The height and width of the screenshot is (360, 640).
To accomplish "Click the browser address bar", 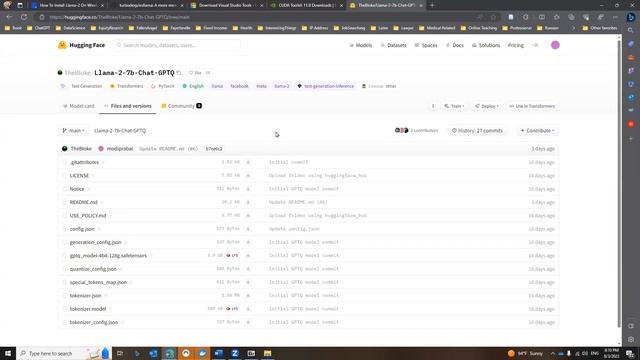I will (x=261, y=17).
